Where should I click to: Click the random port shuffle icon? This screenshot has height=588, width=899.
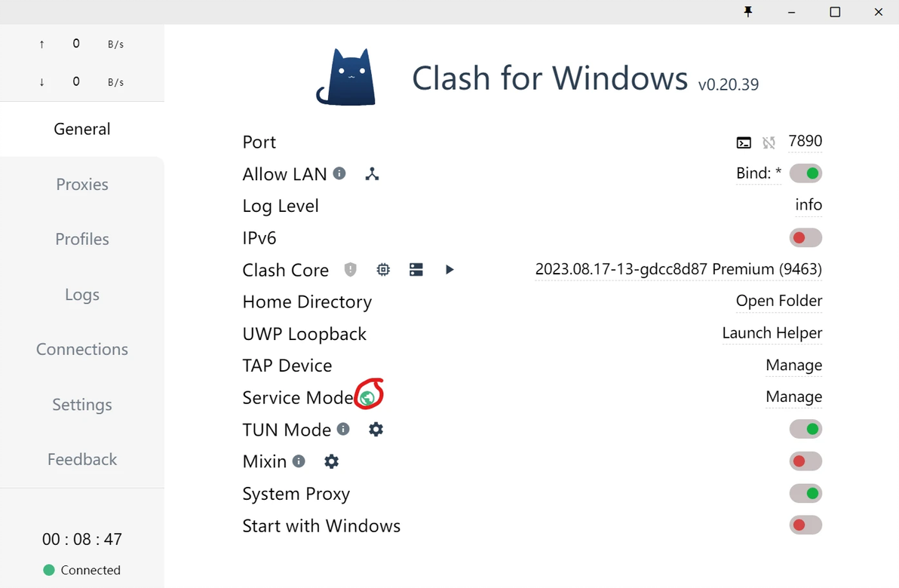[x=769, y=142]
